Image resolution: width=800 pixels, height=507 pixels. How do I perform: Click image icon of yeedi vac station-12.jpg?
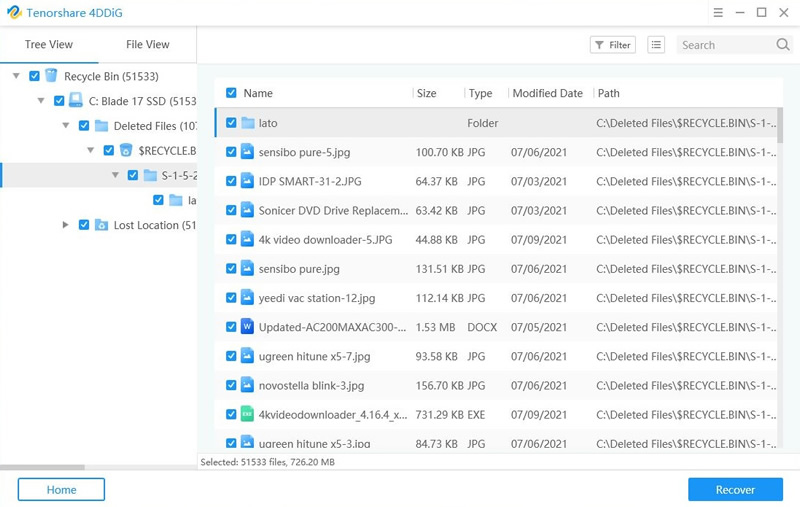point(247,297)
